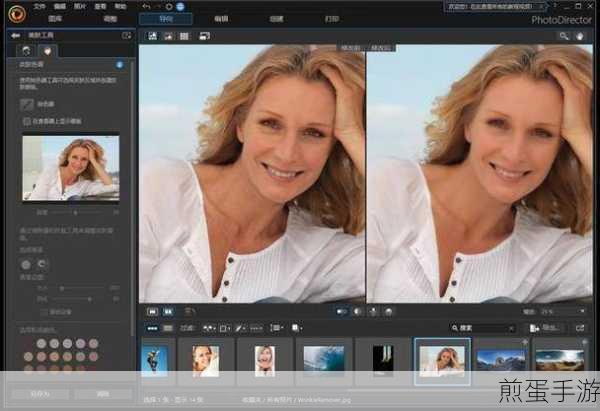The width and height of the screenshot is (600, 411).
Task: Switch to the 图库 Library module tab
Action: click(55, 18)
